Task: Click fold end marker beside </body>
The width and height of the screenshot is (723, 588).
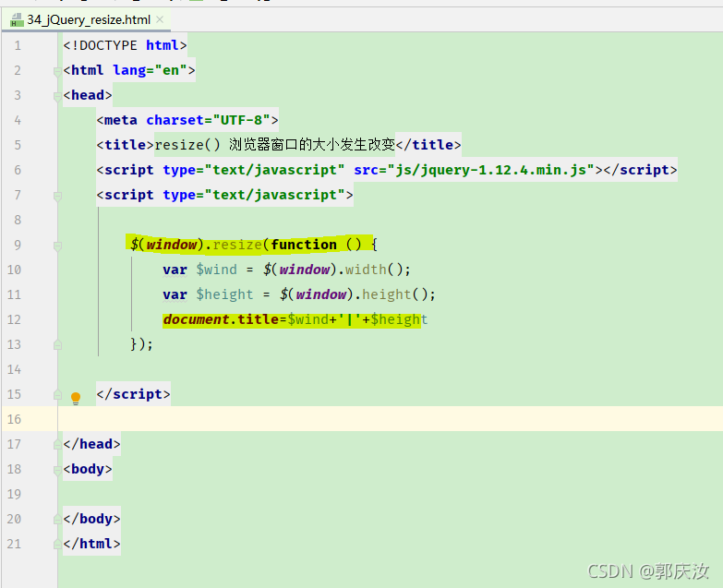Action: (x=57, y=519)
